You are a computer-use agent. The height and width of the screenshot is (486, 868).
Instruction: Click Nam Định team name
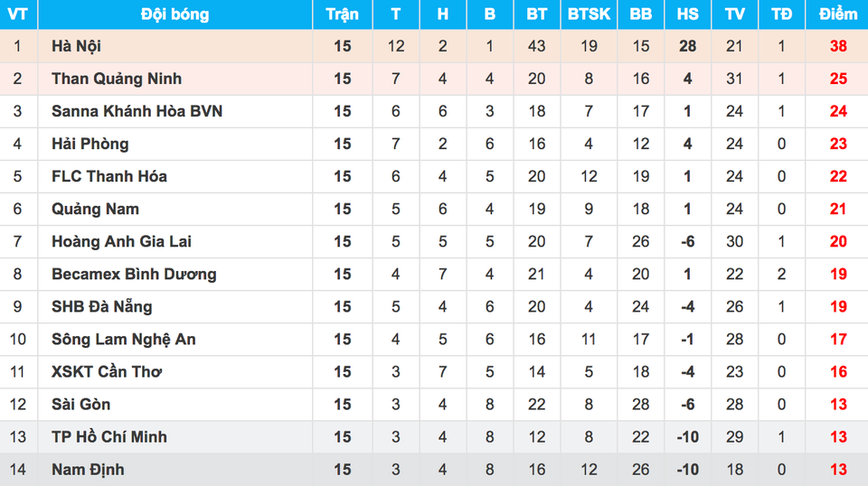tap(88, 470)
